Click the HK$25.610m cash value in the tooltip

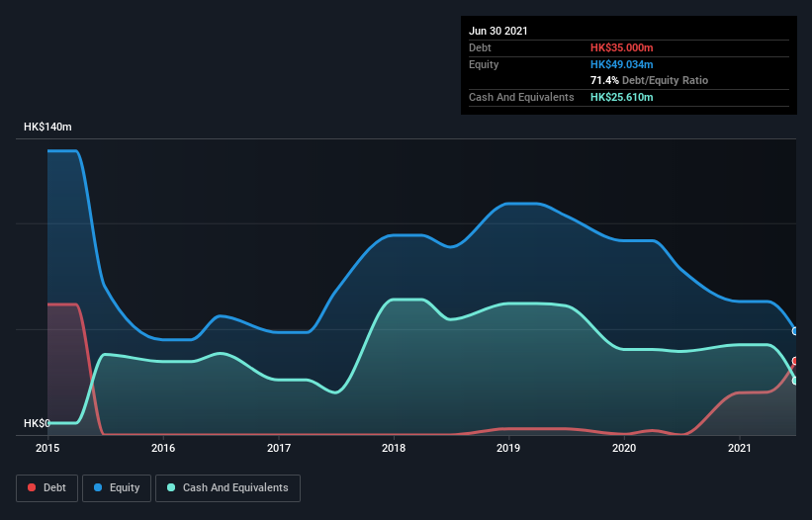(621, 97)
